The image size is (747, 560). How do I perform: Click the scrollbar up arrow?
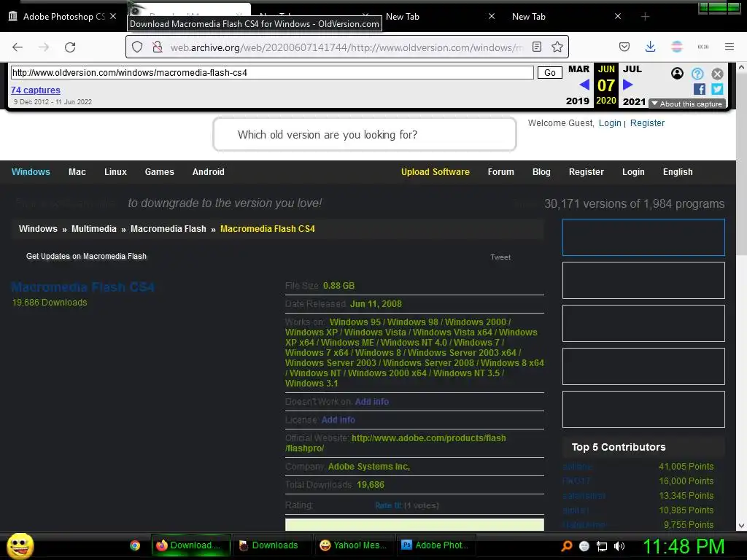click(x=741, y=68)
